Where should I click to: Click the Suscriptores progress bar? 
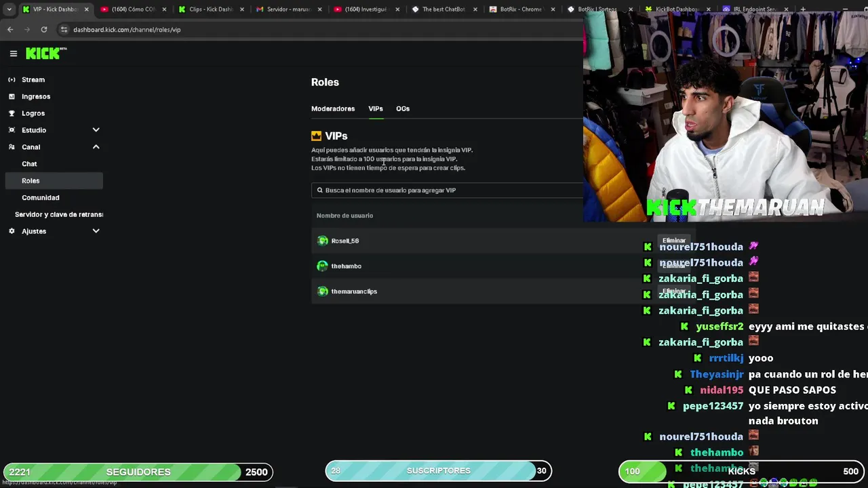click(438, 470)
